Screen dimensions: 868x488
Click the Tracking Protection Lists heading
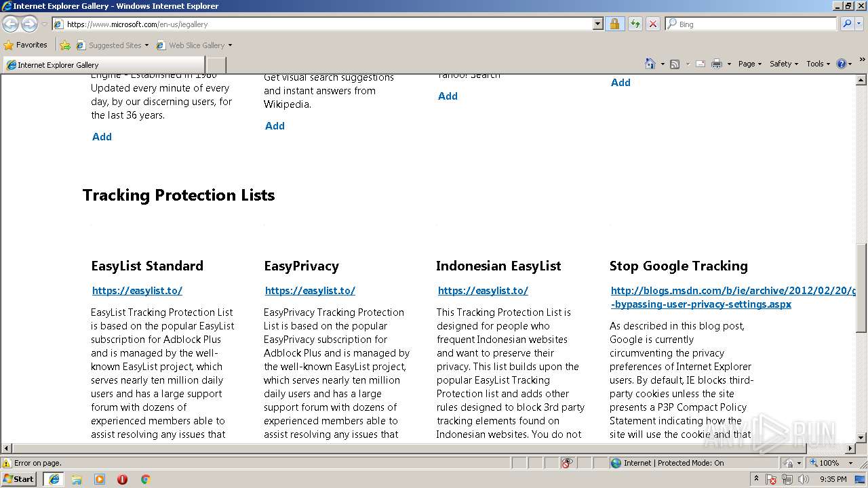tap(178, 195)
